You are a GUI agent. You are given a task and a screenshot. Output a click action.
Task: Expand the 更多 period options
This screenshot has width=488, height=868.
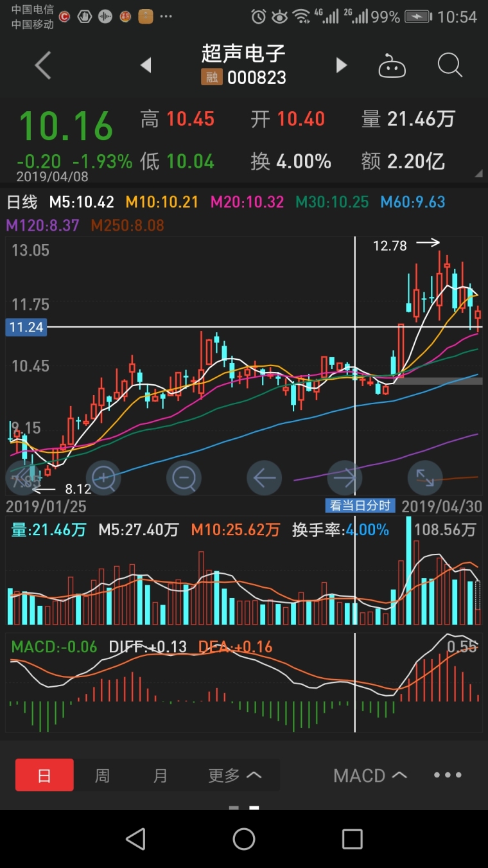pos(234,775)
